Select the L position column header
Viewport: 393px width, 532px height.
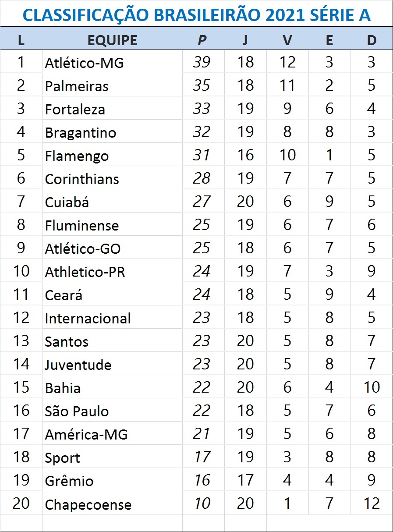click(21, 40)
